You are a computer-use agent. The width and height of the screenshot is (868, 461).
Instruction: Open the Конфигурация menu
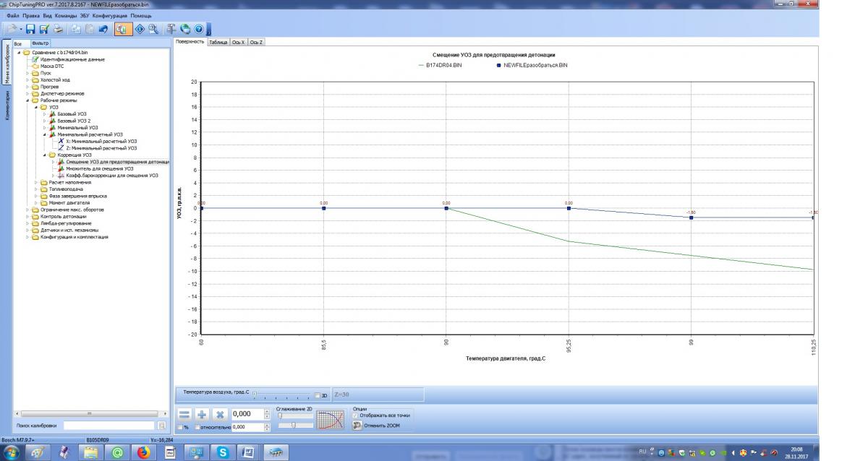pos(110,15)
